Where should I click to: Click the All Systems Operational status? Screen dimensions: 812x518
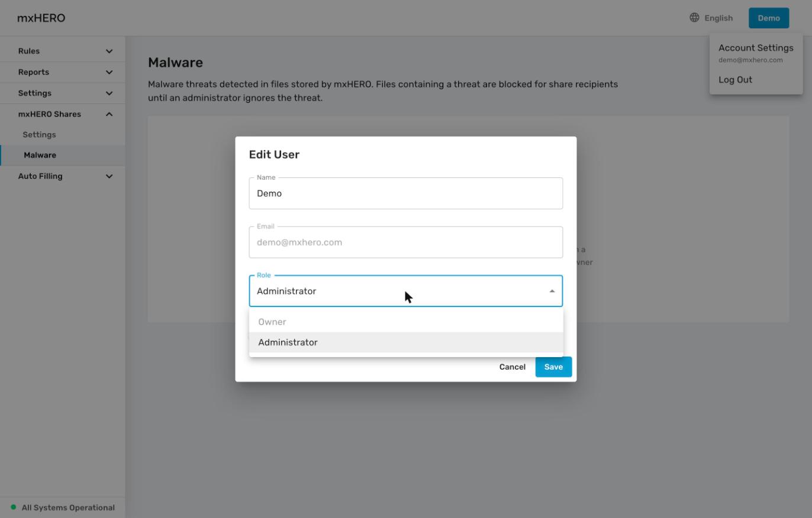[68, 507]
